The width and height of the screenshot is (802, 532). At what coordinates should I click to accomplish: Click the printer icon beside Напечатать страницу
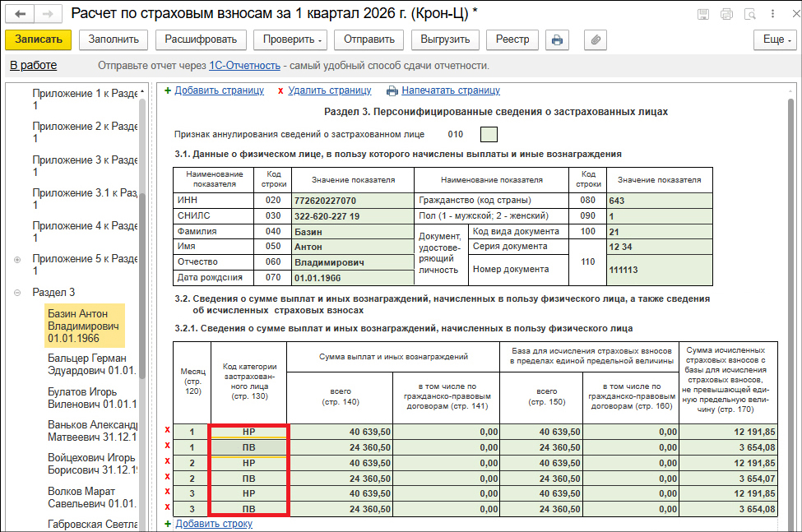(392, 90)
